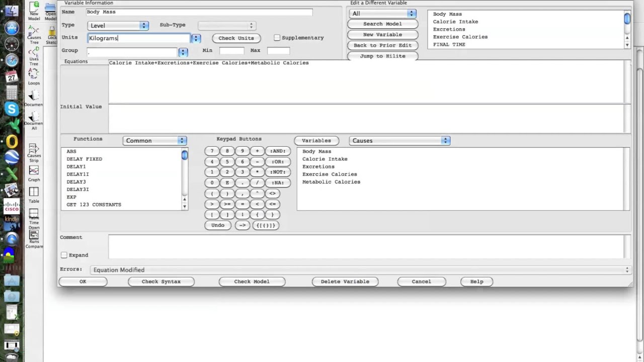The width and height of the screenshot is (644, 362).
Task: Select DELAY FIXED in the functions list
Action: pyautogui.click(x=84, y=159)
